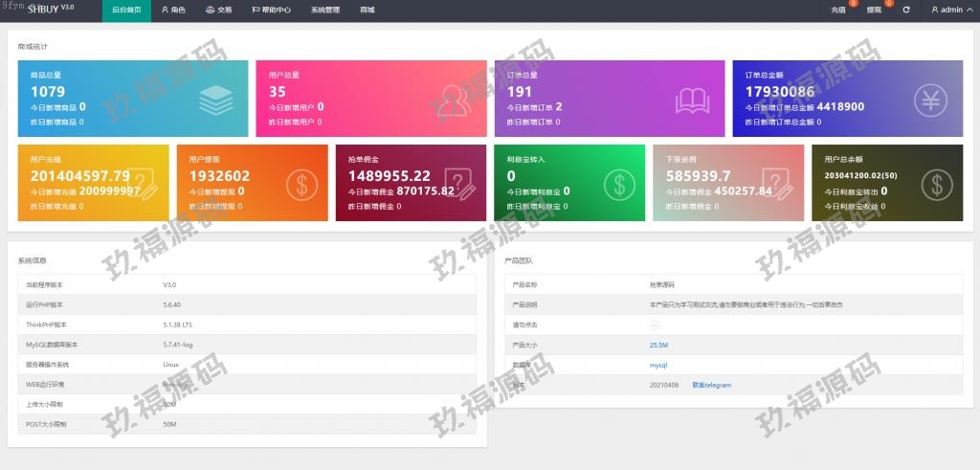
Task: Click the dollar icon in 用户提现 card
Action: point(301,183)
